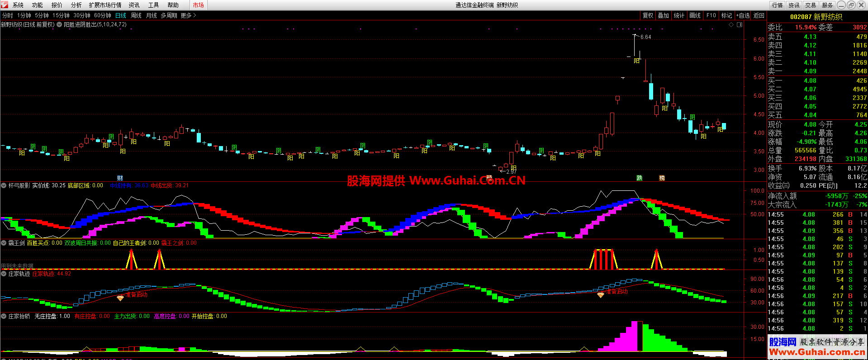
Task: Click the 卖一 order row at 4.09
Action: [817, 71]
